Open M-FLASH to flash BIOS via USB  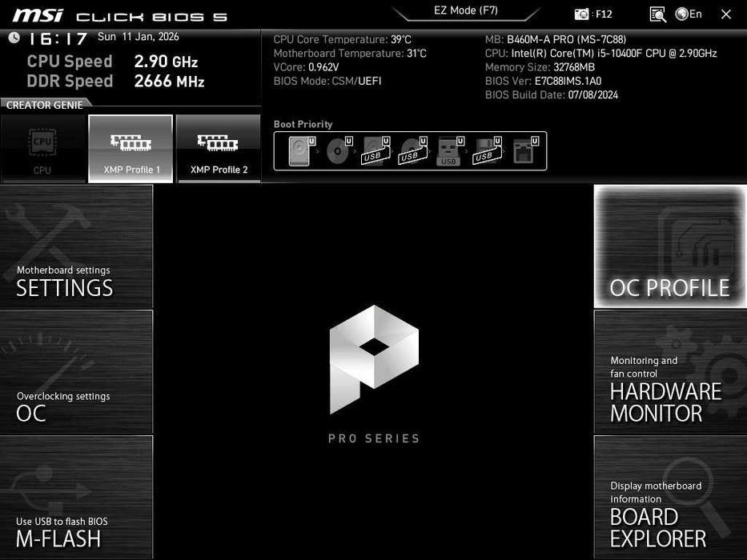(76, 497)
